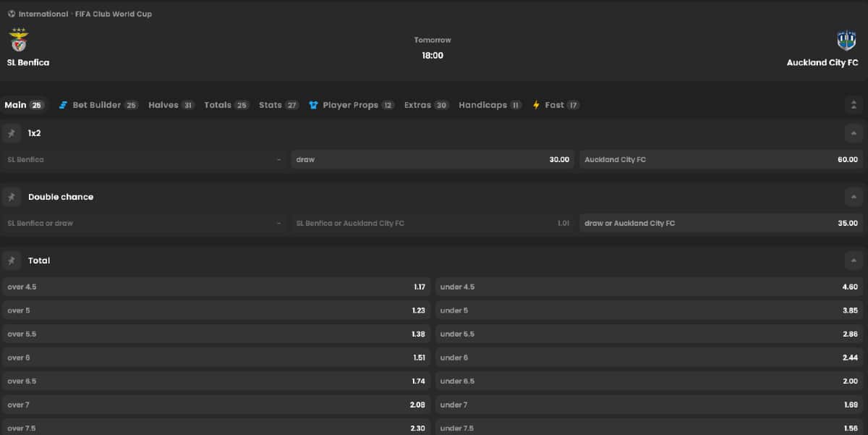
Task: Collapse the Double chance market section
Action: click(x=854, y=197)
